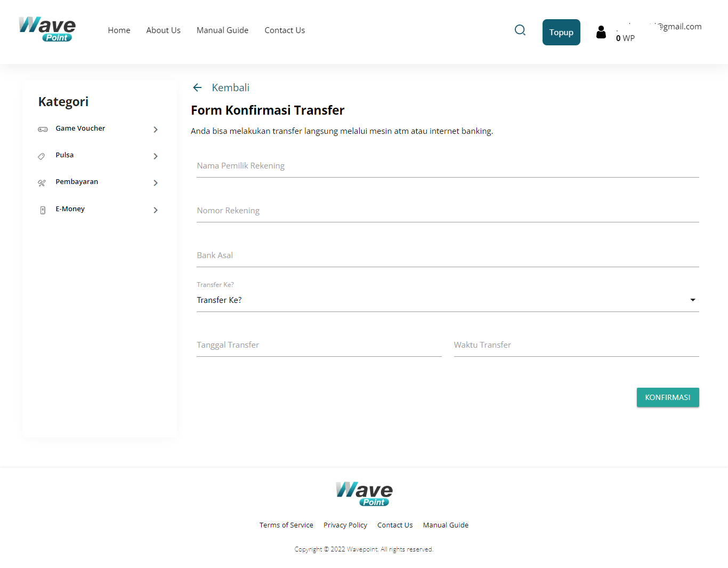
Task: Expand the Pembayaran category chevron
Action: (x=155, y=182)
